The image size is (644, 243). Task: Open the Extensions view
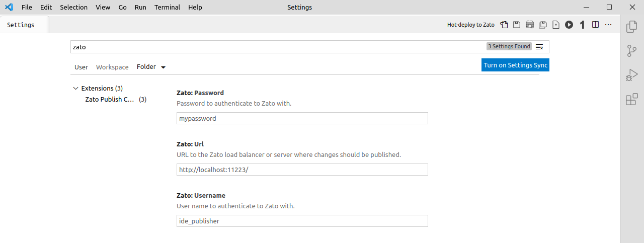coord(631,99)
